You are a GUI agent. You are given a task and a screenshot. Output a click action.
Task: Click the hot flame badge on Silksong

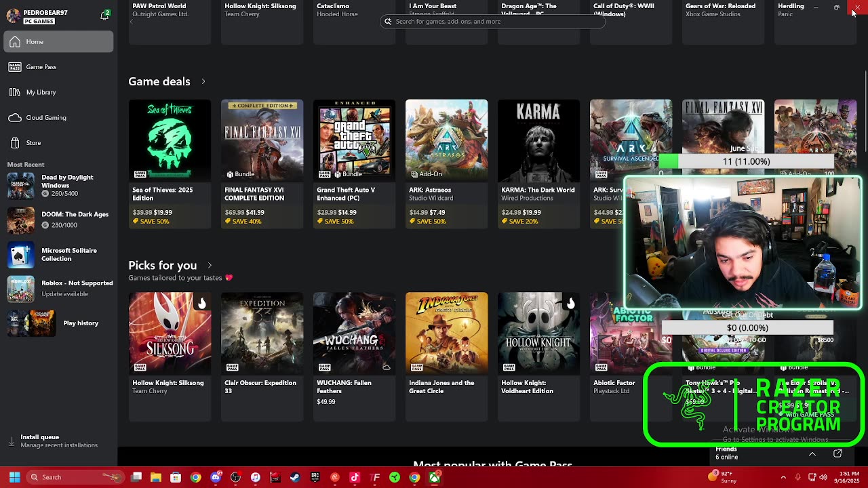coord(201,303)
